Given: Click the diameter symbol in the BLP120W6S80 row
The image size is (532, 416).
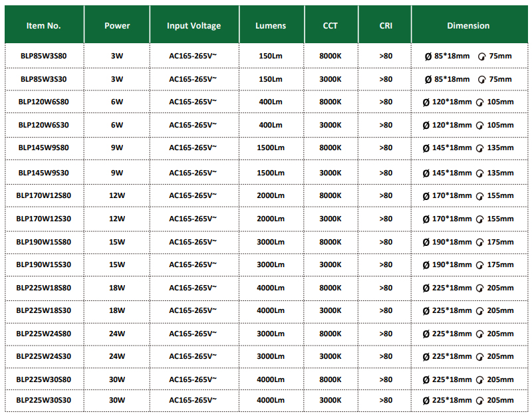Looking at the screenshot, I should (426, 102).
